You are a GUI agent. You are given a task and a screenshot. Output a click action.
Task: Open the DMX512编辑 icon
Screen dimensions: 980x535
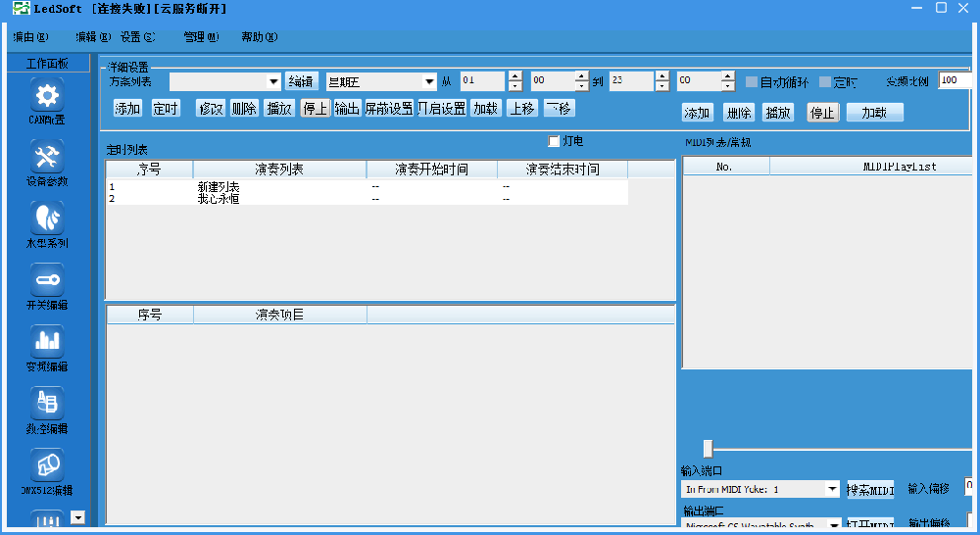pyautogui.click(x=47, y=463)
